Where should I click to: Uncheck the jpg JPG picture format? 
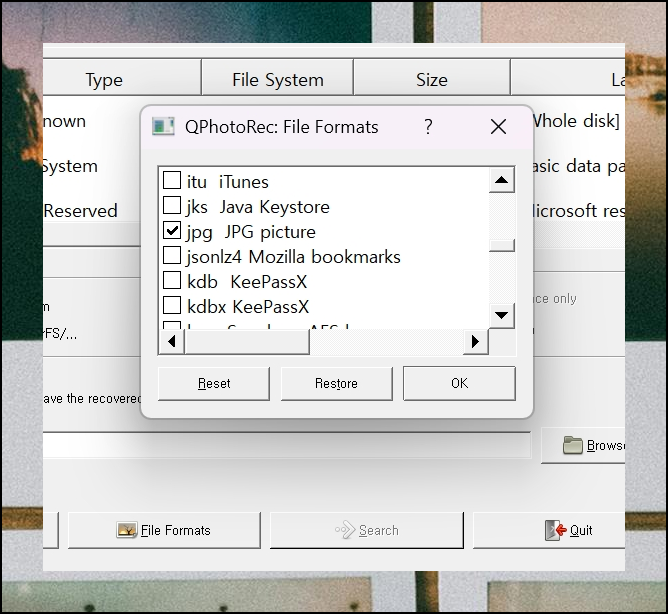[x=172, y=230]
